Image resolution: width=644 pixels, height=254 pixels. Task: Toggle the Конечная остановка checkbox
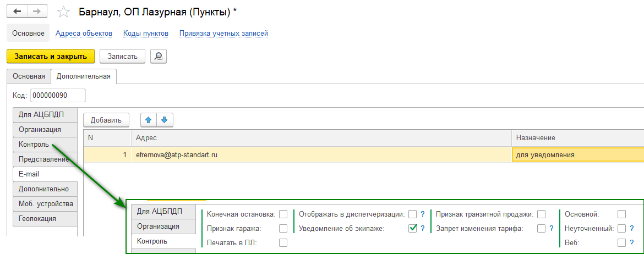tap(283, 214)
